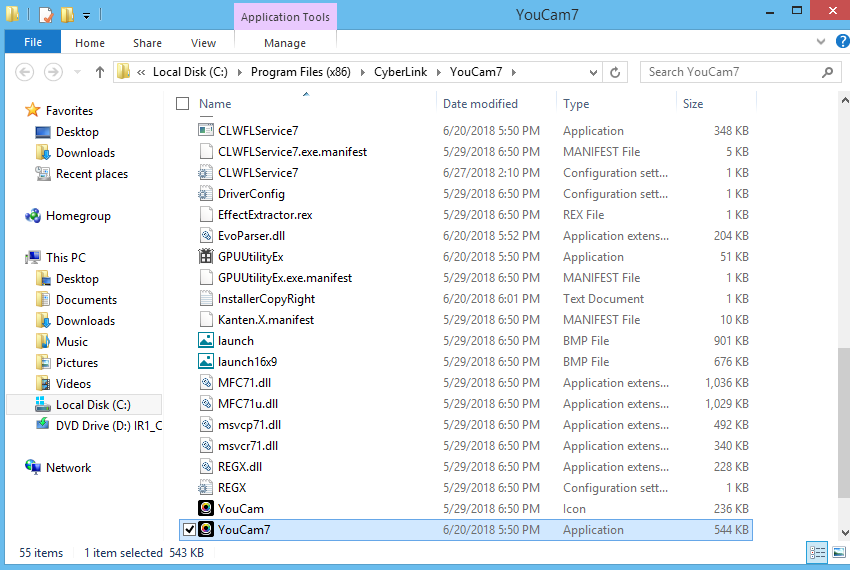Select Local Disk (C:) in navigation pane
This screenshot has height=570, width=850.
tap(84, 405)
